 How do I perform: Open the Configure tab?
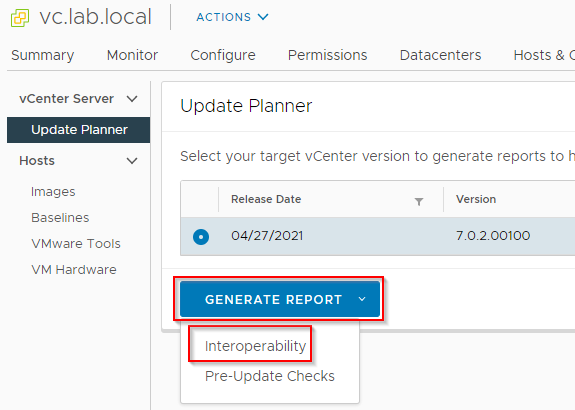click(x=223, y=55)
